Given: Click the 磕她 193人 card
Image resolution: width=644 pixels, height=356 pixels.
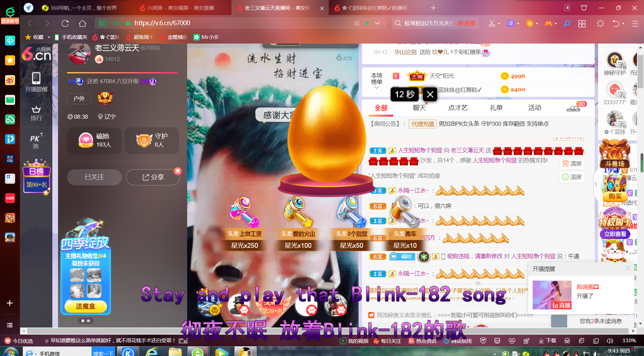Looking at the screenshot, I should click(x=94, y=140).
